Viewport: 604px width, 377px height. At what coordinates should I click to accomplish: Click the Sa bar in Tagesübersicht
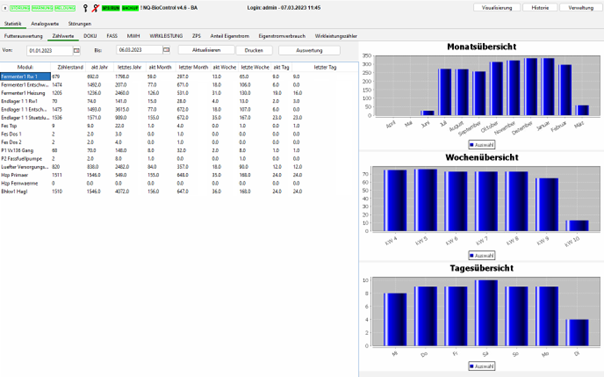pyautogui.click(x=486, y=313)
